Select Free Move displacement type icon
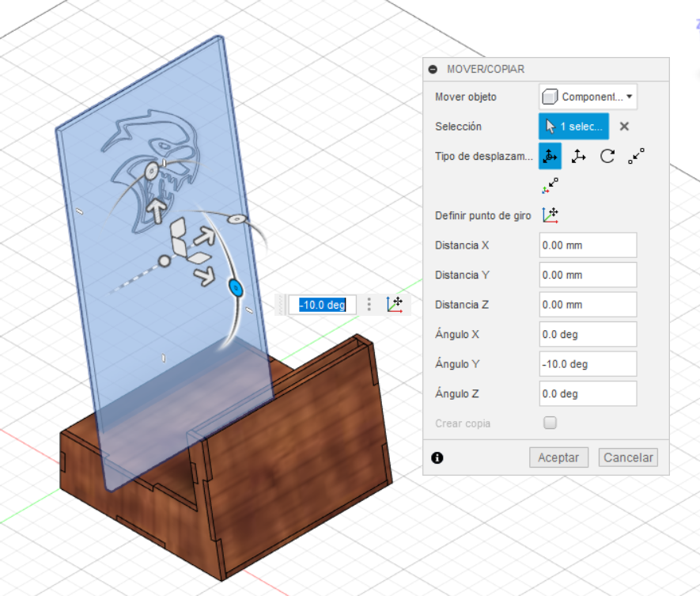 click(550, 156)
